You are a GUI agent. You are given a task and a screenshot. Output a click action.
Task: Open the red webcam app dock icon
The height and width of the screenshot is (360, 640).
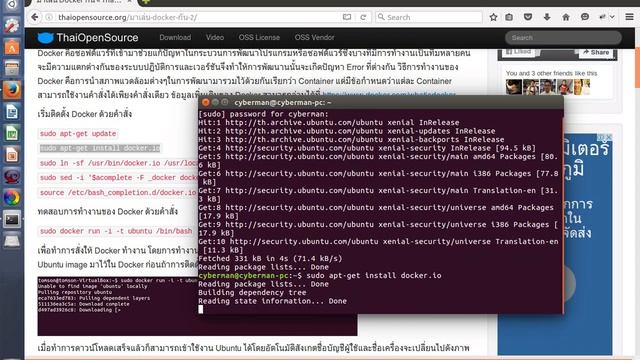pyautogui.click(x=12, y=177)
